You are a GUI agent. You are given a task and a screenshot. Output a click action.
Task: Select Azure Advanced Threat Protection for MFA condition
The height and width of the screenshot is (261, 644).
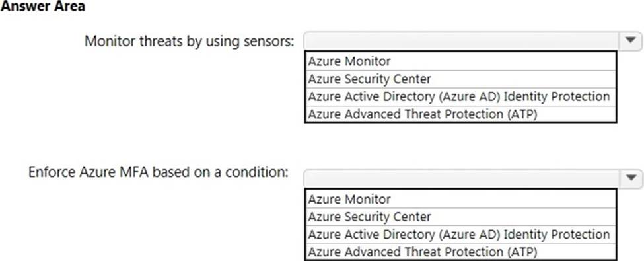(460, 252)
